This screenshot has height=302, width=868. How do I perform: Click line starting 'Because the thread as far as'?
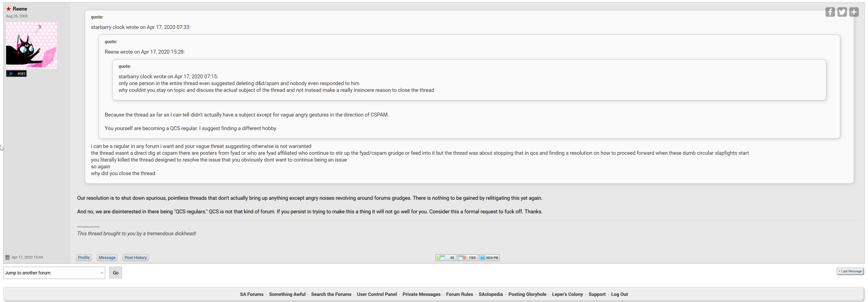click(247, 115)
